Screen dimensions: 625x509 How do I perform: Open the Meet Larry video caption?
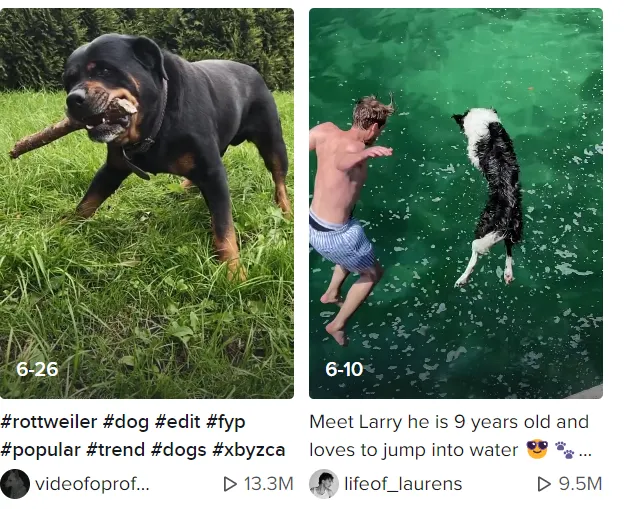(x=450, y=436)
